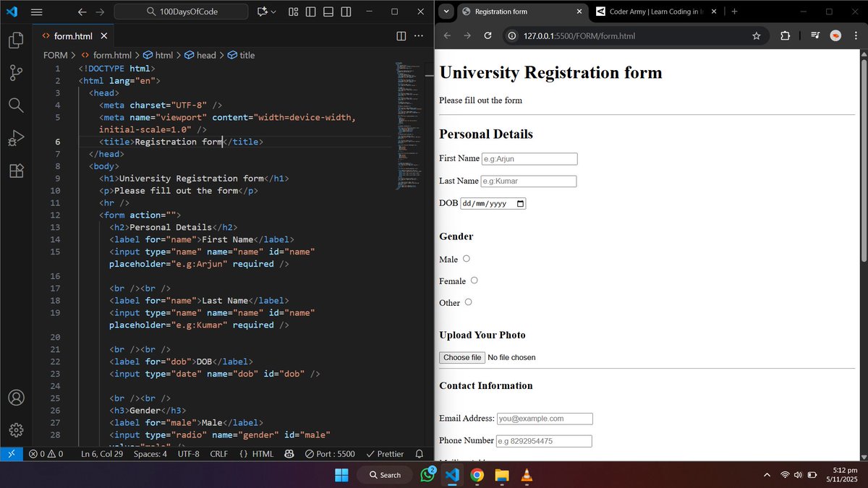Open the Customize Layout control

click(x=293, y=12)
